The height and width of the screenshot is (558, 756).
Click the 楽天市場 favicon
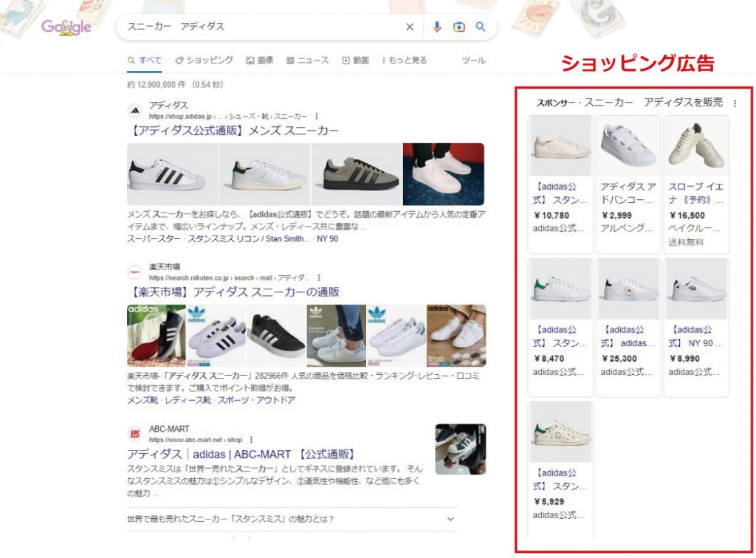[x=135, y=272]
